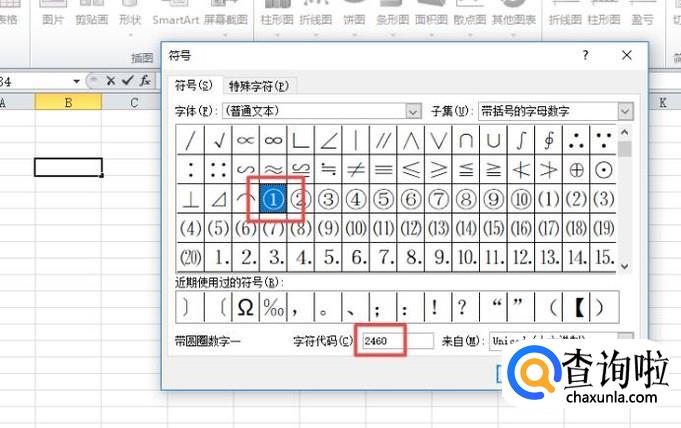Pick 【 from recently used symbols
This screenshot has width=681, height=428.
tap(576, 307)
